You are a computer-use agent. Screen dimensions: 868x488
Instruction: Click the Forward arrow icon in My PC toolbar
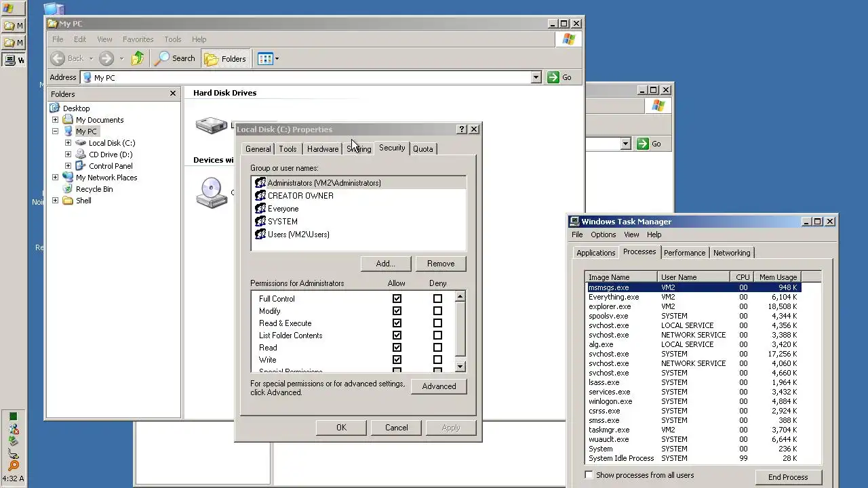click(106, 58)
